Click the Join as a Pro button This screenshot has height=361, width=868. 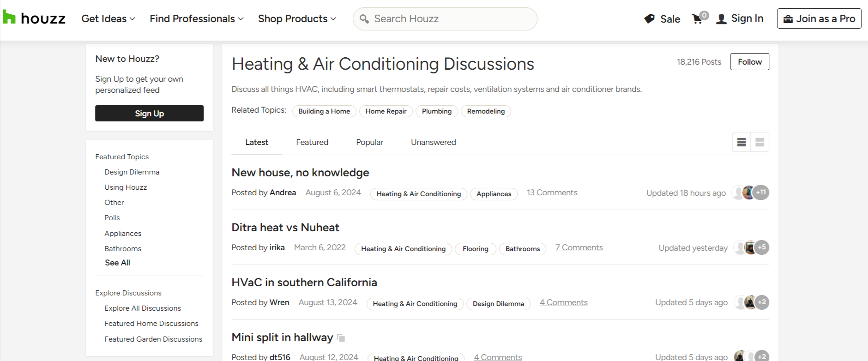tap(819, 18)
